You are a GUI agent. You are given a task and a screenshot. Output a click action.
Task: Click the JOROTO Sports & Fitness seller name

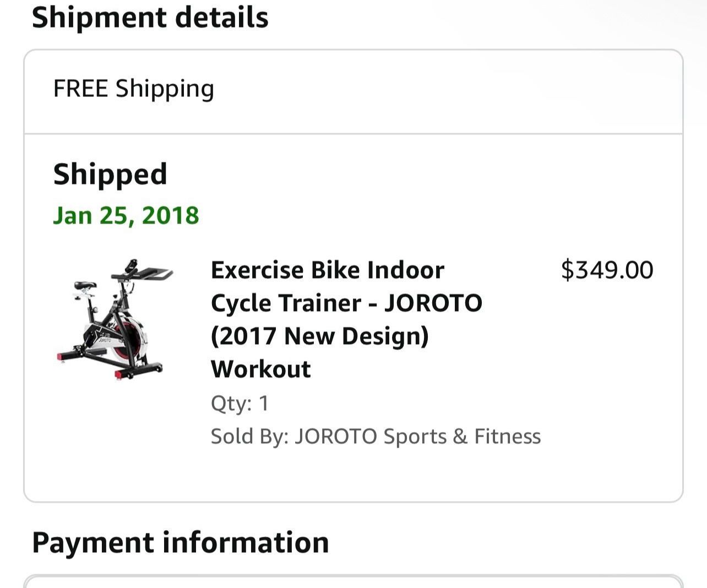coord(417,437)
